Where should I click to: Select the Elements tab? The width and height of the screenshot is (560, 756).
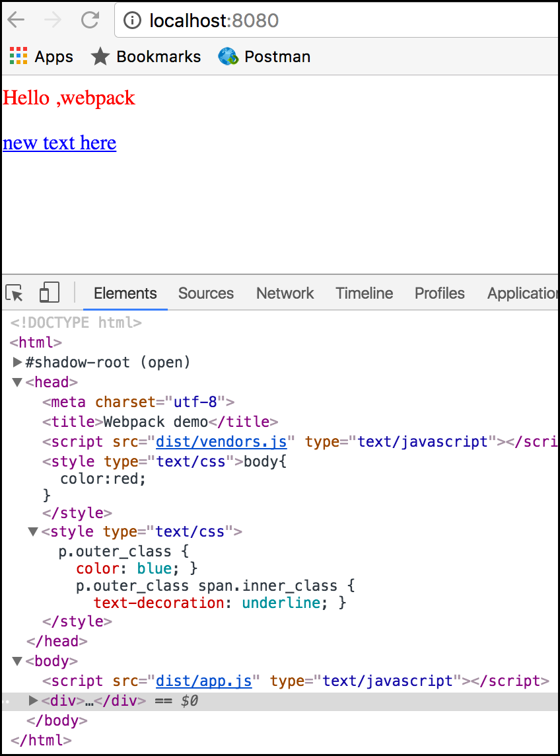125,293
